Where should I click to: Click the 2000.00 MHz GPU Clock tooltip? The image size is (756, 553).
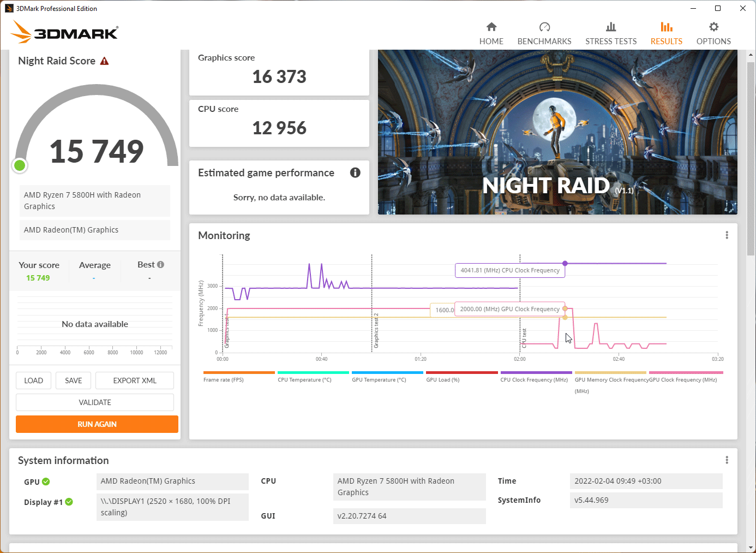510,309
